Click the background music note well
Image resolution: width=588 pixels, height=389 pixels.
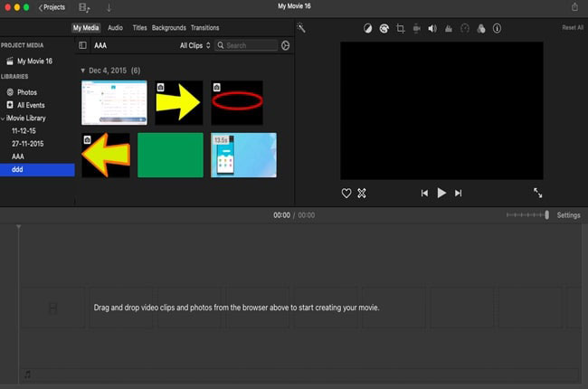(x=28, y=375)
